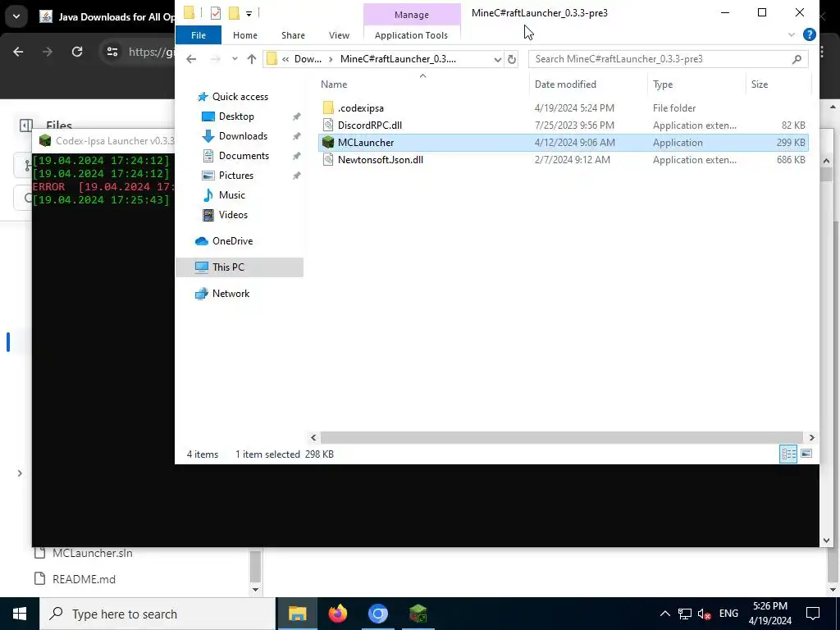
Task: Open Videos in navigation pane
Action: tap(233, 215)
